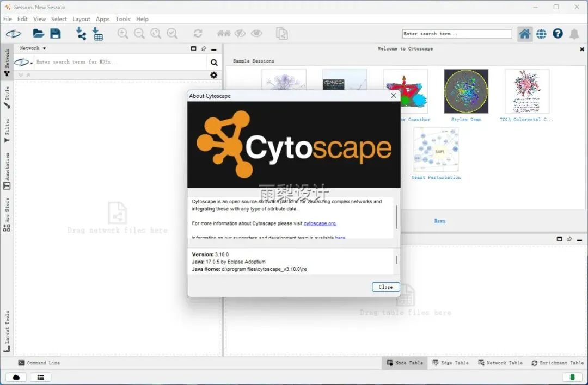Close the About Cytoscape dialog
This screenshot has width=588, height=385.
[x=385, y=287]
